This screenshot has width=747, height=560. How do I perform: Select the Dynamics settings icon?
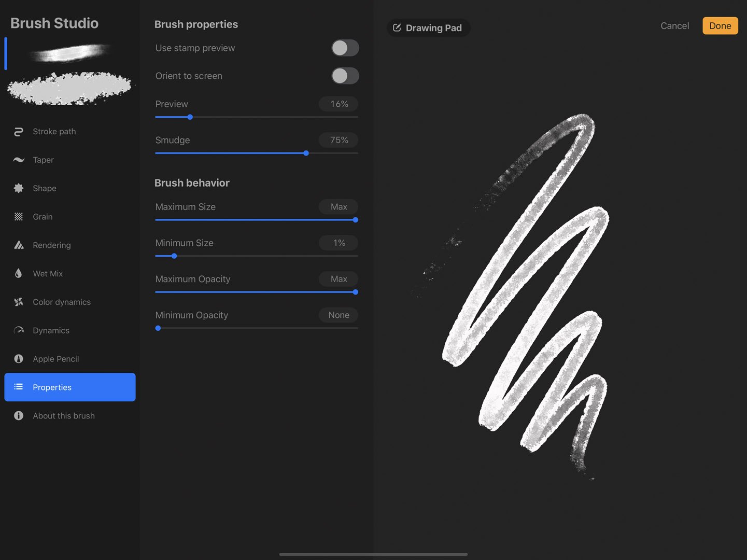19,330
